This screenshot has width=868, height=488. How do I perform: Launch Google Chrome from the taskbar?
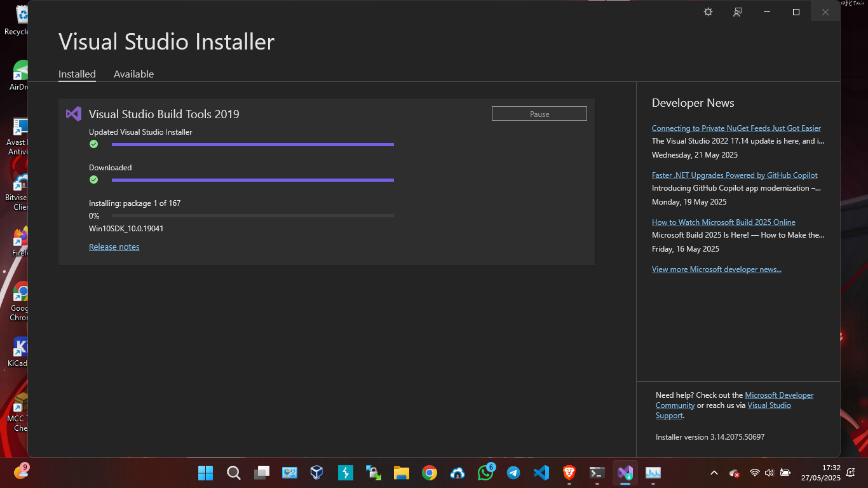[430, 473]
